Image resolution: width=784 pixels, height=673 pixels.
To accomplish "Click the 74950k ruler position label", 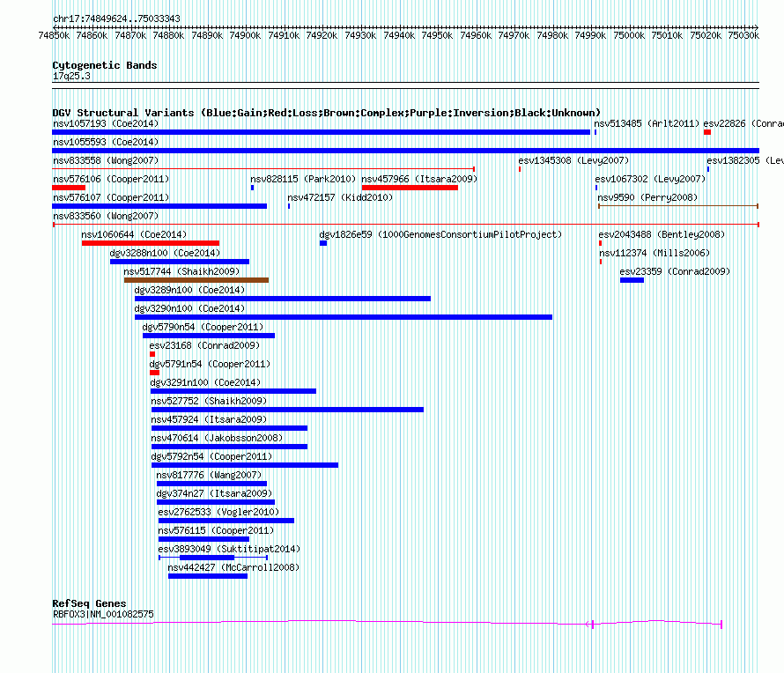I will coord(437,35).
